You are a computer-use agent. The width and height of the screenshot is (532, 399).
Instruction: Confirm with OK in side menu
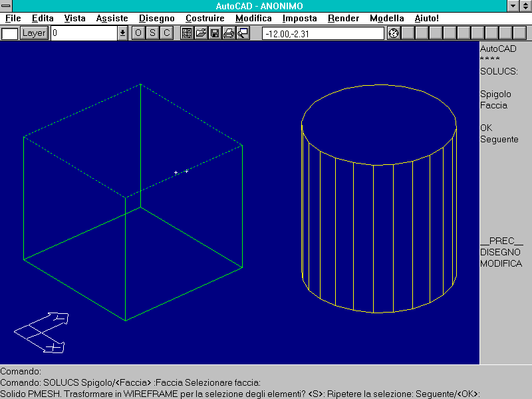coord(486,128)
